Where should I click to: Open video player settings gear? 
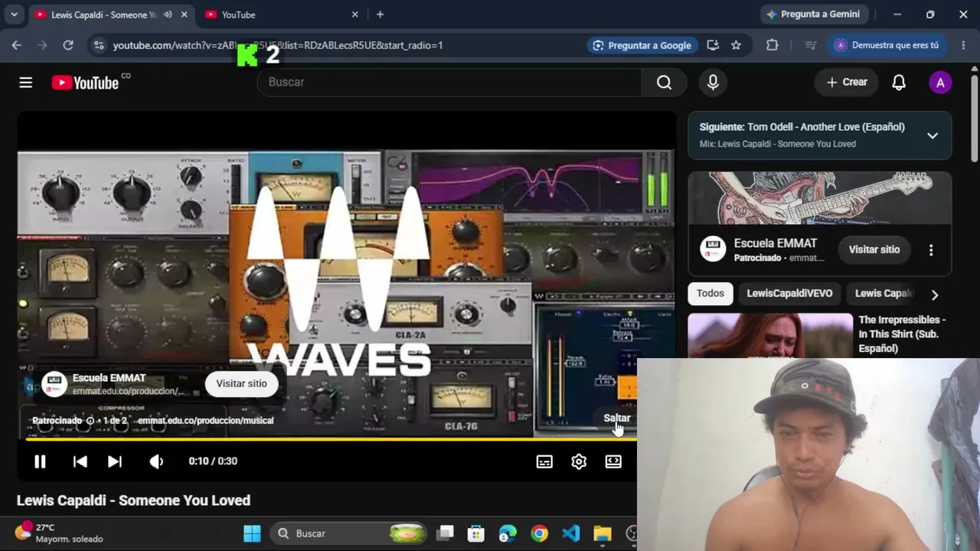click(x=579, y=461)
